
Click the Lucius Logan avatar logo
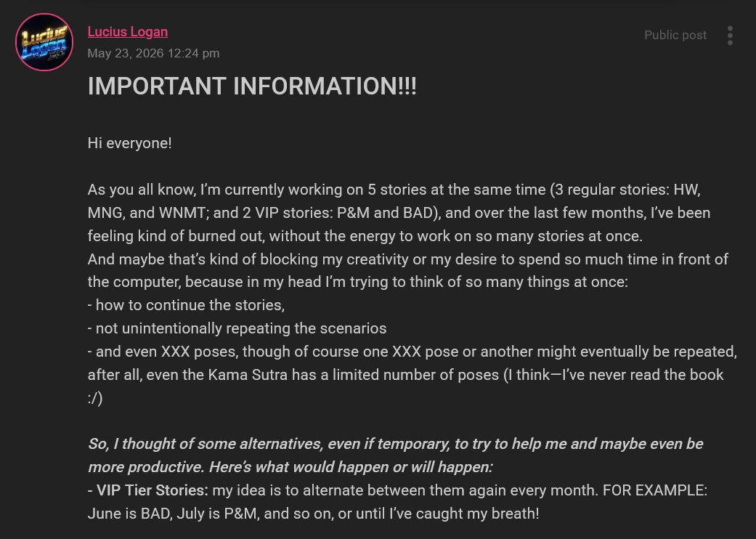(44, 42)
